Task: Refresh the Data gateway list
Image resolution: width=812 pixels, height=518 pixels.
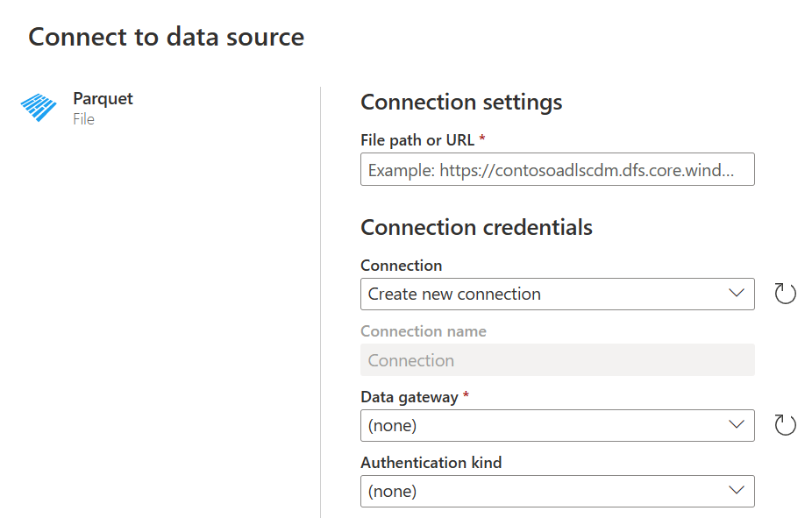Action: 785,425
